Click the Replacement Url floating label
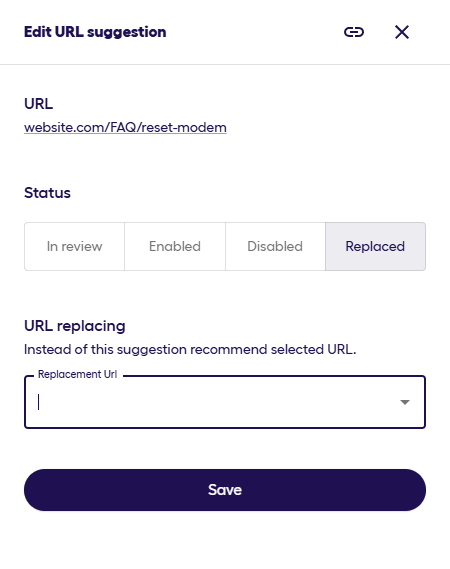The image size is (450, 569). tap(77, 374)
